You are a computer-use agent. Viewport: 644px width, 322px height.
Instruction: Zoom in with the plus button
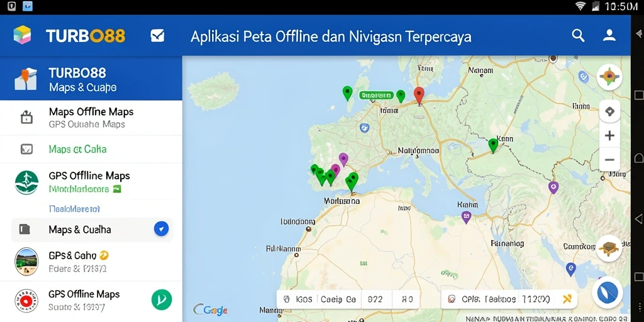click(609, 136)
